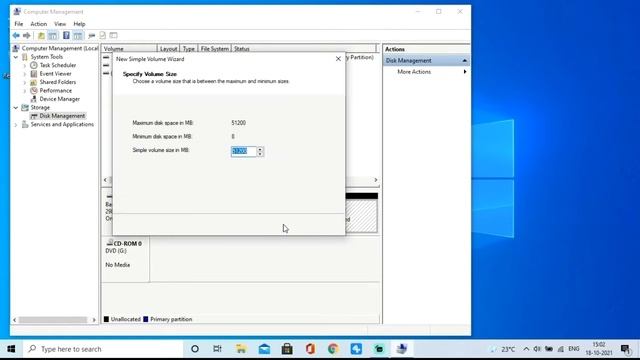Open the blue Help toolbar icon

click(x=66, y=36)
